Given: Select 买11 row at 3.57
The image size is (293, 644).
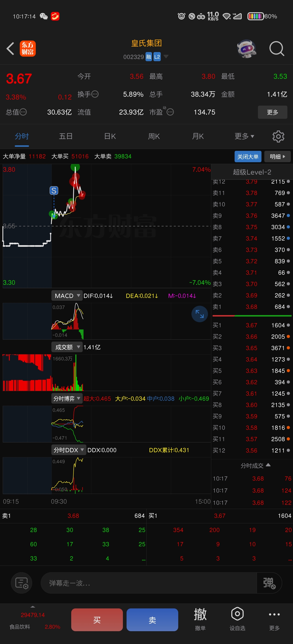Looking at the screenshot, I should (x=252, y=439).
